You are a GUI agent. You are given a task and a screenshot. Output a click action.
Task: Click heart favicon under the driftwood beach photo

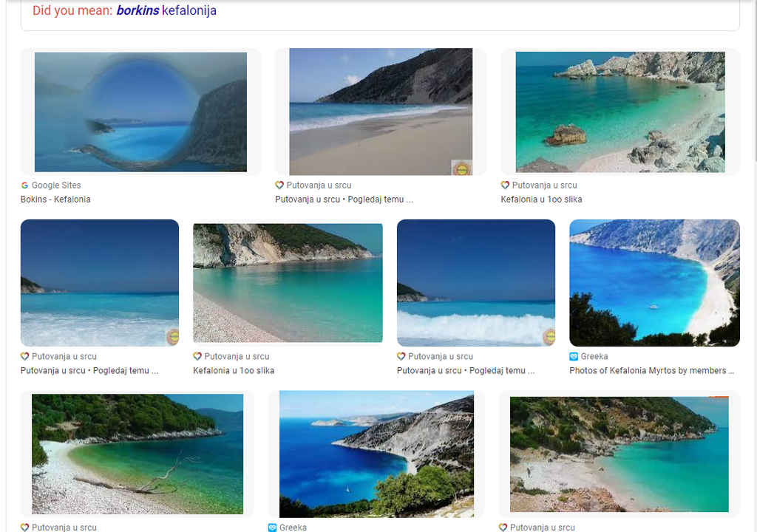[24, 528]
